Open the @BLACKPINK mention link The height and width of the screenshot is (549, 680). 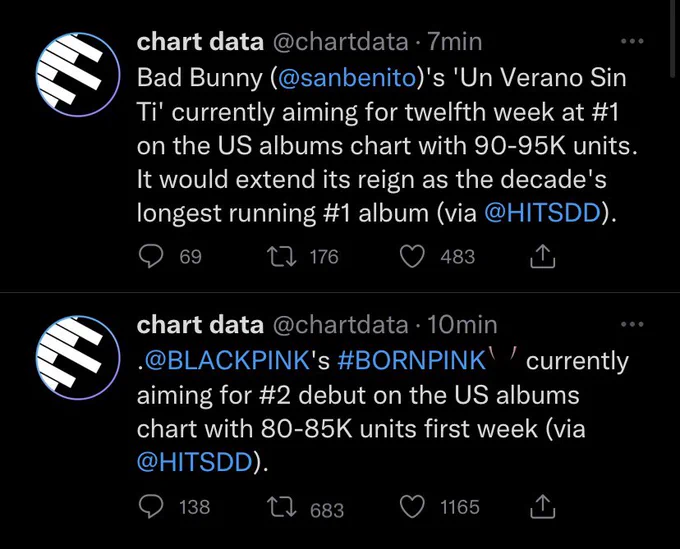(226, 360)
